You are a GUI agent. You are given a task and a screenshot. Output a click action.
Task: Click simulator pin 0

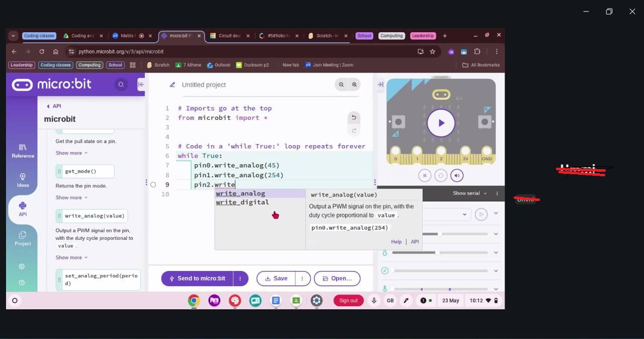[x=395, y=154]
